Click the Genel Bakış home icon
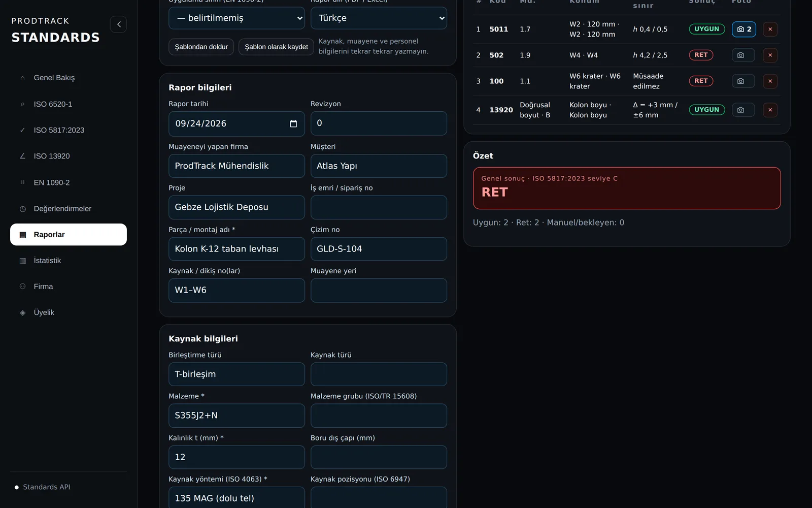Image resolution: width=812 pixels, height=508 pixels. [22, 78]
